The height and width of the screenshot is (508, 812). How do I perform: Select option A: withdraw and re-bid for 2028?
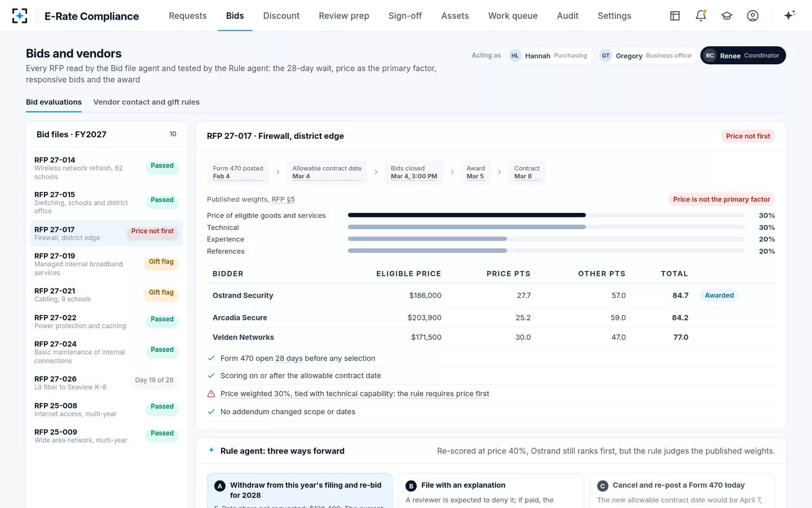pos(299,491)
